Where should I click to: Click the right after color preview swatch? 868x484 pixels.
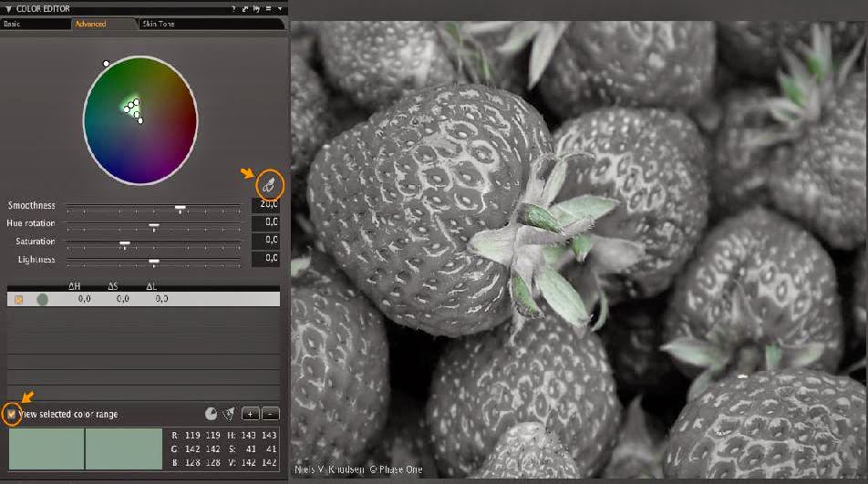click(124, 448)
